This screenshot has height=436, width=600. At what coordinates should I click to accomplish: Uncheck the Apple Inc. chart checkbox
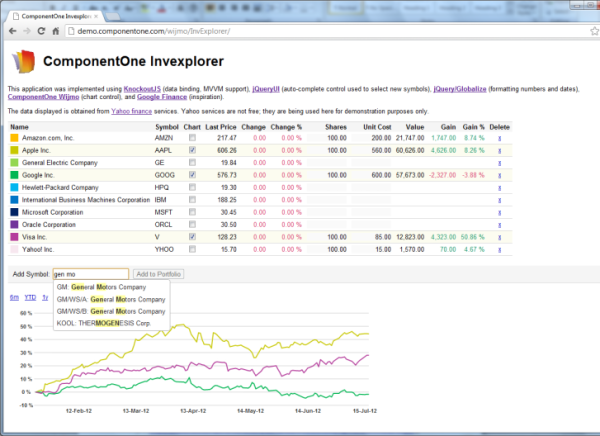(192, 149)
